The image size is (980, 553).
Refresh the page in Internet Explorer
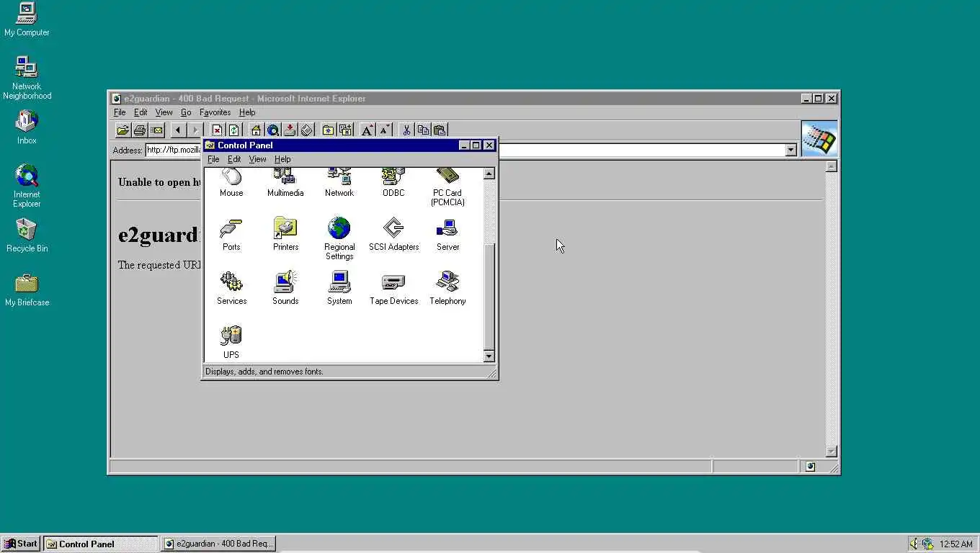[x=233, y=130]
